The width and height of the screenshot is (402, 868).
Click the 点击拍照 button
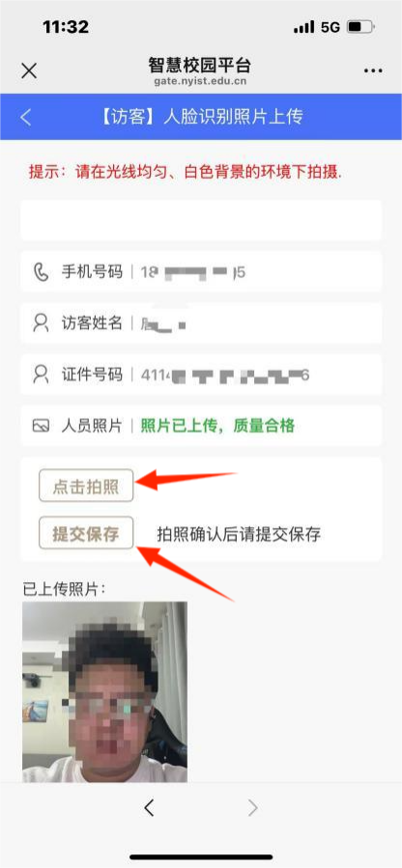coord(86,486)
